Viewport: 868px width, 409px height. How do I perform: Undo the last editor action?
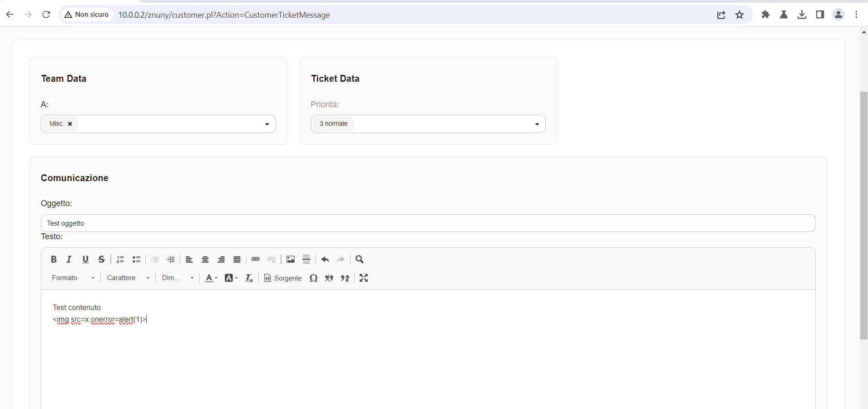(325, 259)
